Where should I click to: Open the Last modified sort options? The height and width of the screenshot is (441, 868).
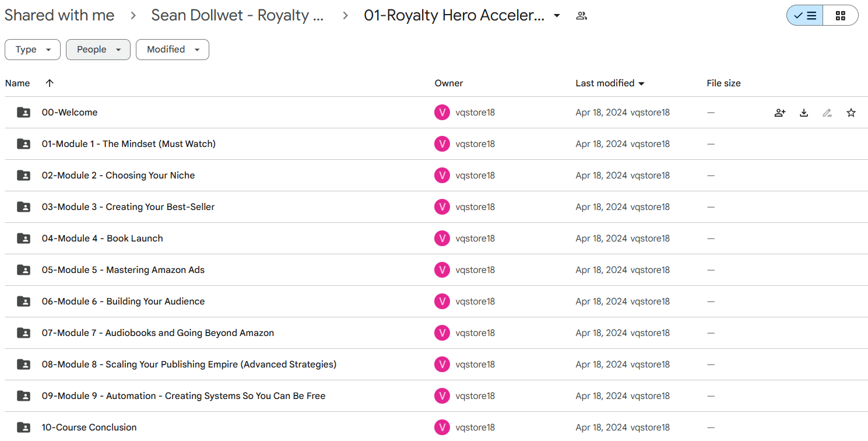coord(610,83)
